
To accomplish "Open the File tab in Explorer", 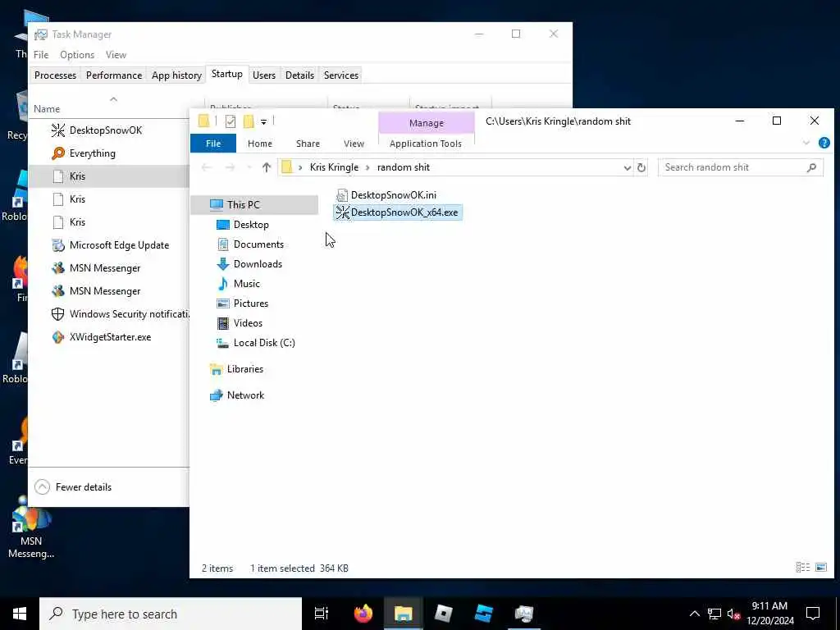I will coord(213,144).
